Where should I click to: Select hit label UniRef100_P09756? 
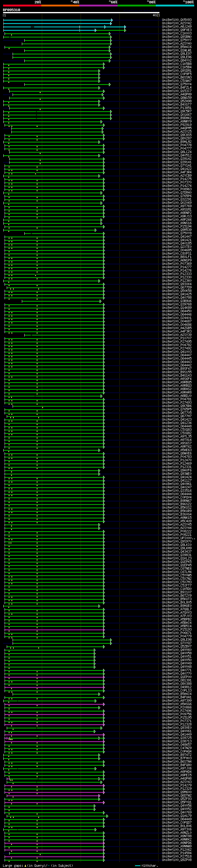pyautogui.click(x=177, y=714)
